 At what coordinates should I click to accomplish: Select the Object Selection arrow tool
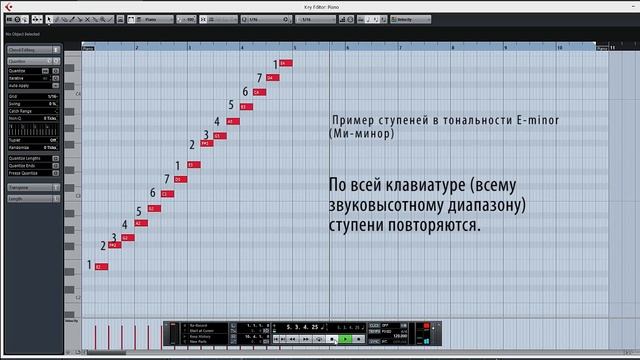click(49, 19)
